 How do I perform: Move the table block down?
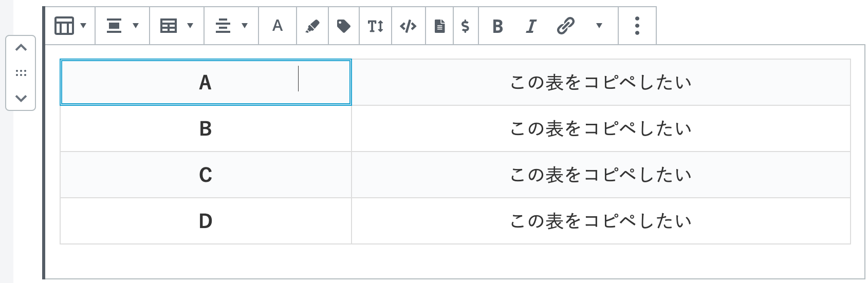[x=21, y=98]
